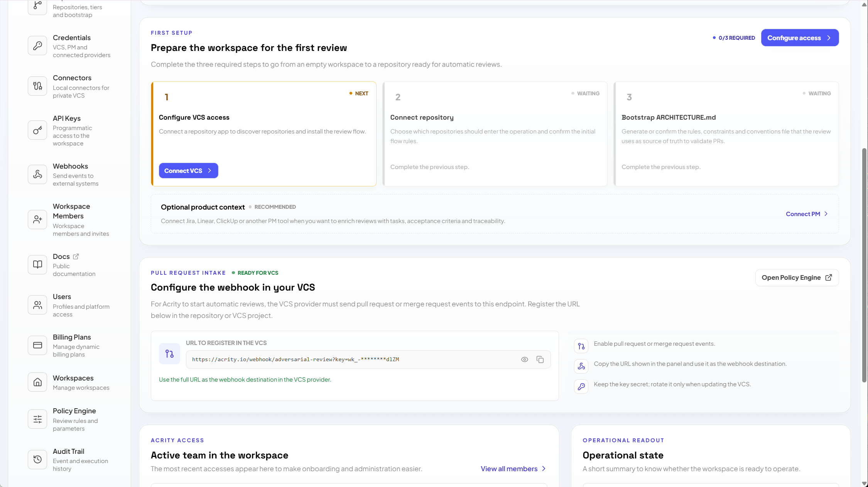Open the Webhooks sidebar icon
The height and width of the screenshot is (487, 868).
37,174
